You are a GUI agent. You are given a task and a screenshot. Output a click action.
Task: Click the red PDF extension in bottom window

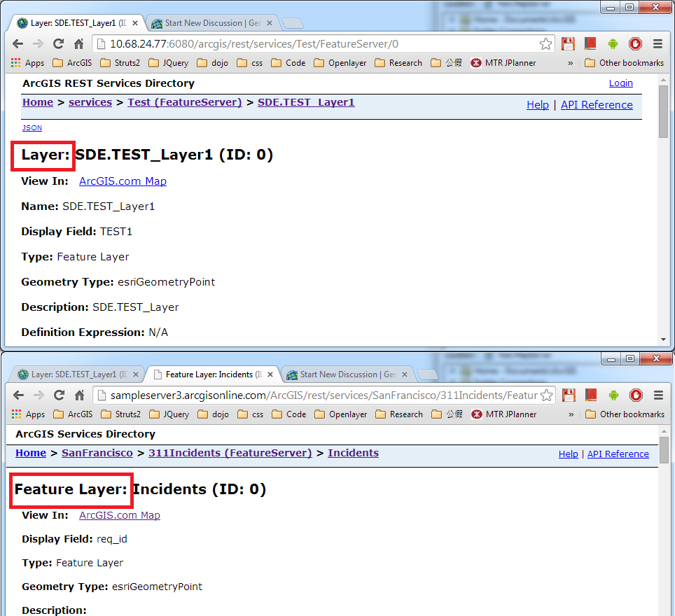pyautogui.click(x=591, y=395)
